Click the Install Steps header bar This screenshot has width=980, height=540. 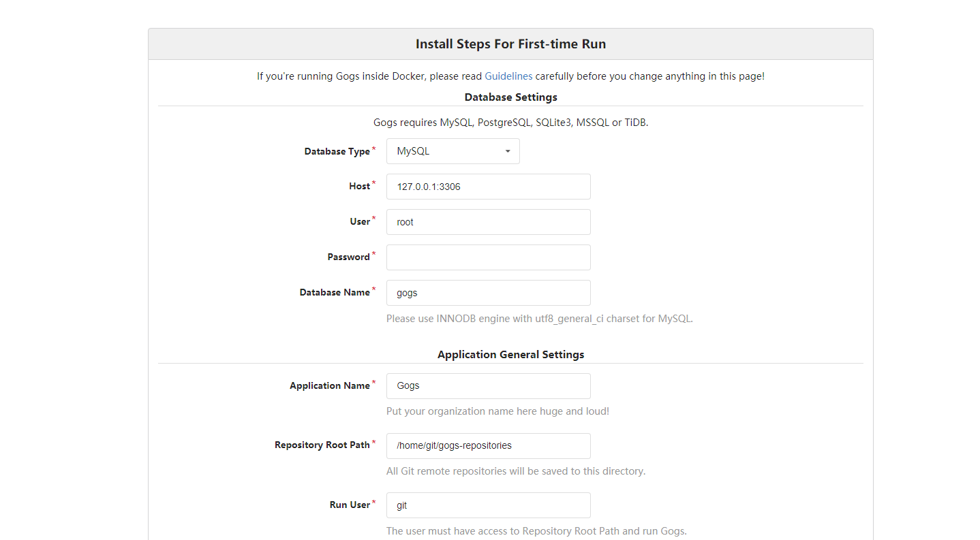click(510, 44)
